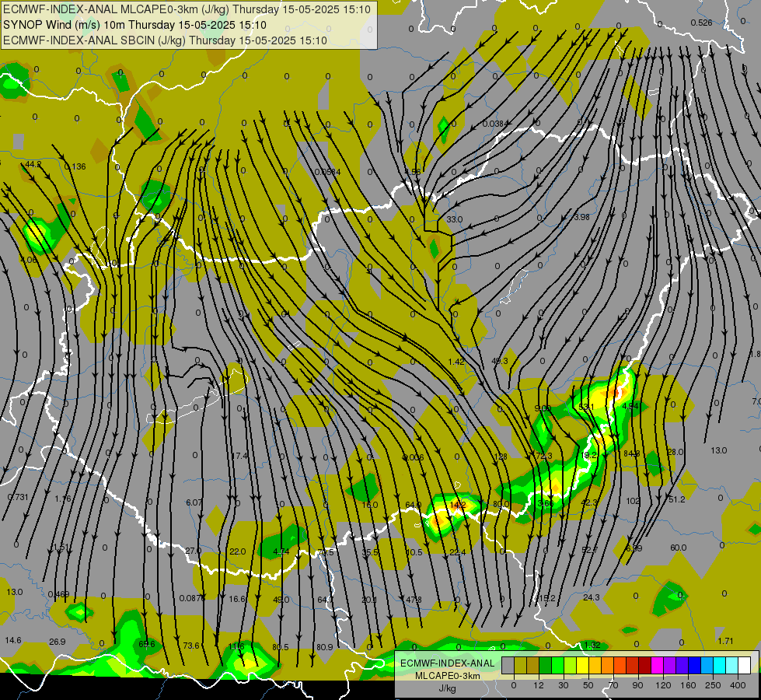This screenshot has width=761, height=700.
Task: Click the map value "28.0"
Action: coord(675,452)
